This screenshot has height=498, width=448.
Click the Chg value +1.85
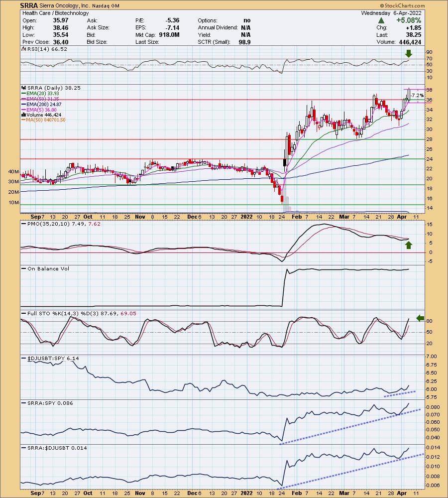coord(414,27)
